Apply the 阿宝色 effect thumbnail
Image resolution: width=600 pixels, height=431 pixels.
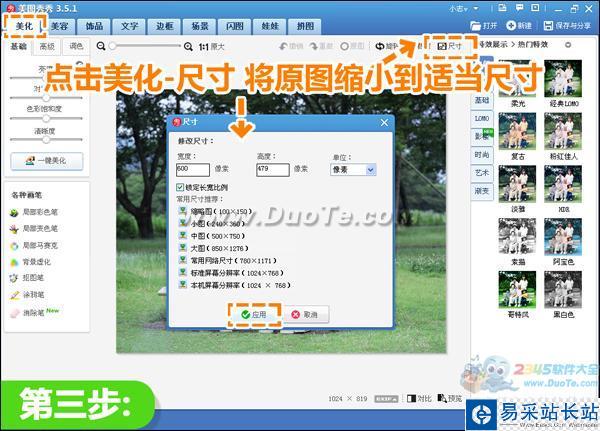coord(563,237)
